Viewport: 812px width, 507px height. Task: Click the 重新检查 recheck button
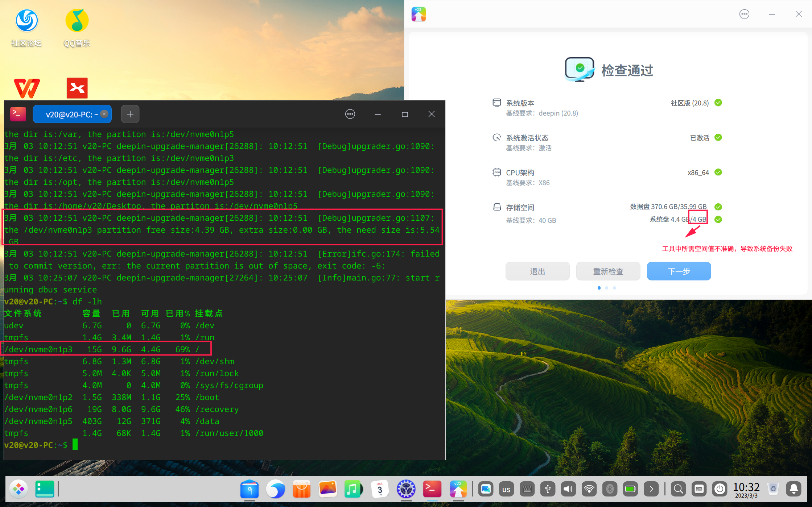[x=608, y=271]
